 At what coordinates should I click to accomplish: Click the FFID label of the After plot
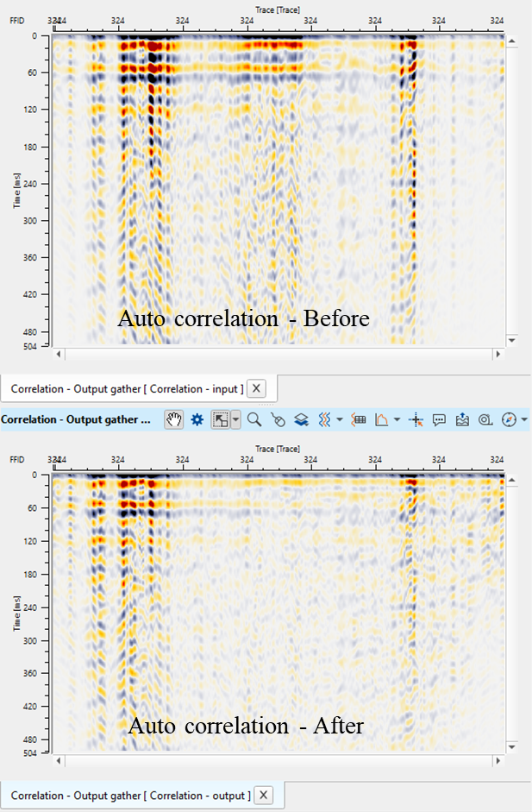pos(17,459)
